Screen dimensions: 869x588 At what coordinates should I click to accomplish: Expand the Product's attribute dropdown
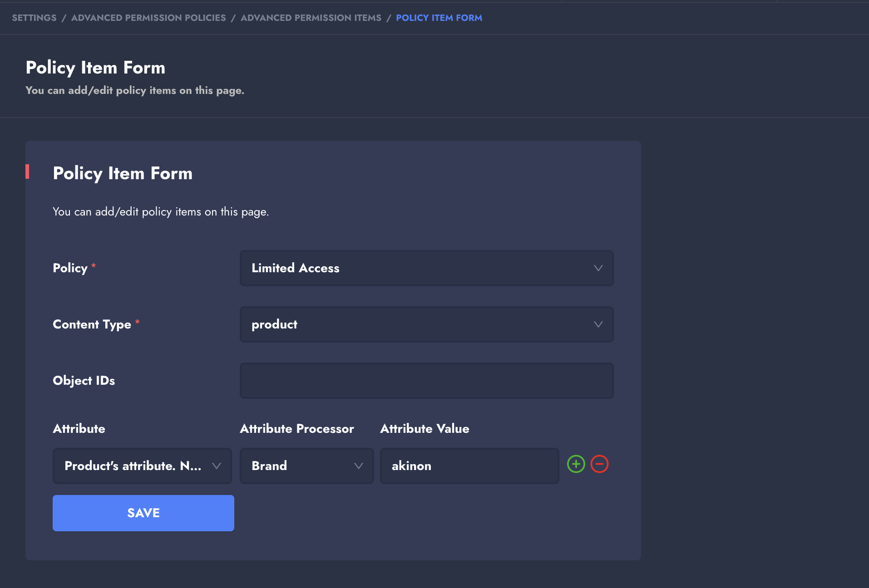tap(142, 466)
